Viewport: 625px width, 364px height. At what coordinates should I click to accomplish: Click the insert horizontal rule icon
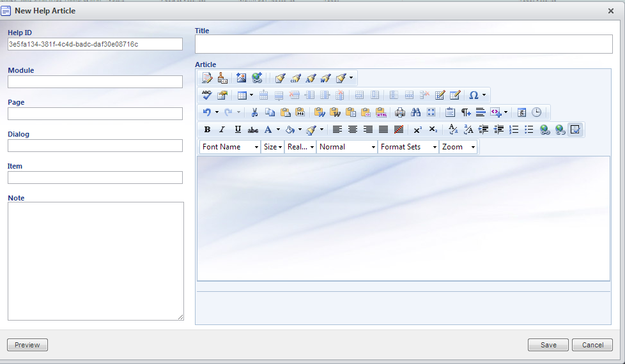coord(481,112)
